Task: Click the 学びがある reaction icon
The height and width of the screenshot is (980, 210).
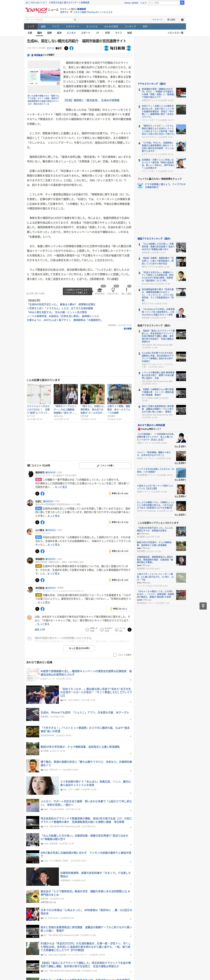Action: coord(100,290)
